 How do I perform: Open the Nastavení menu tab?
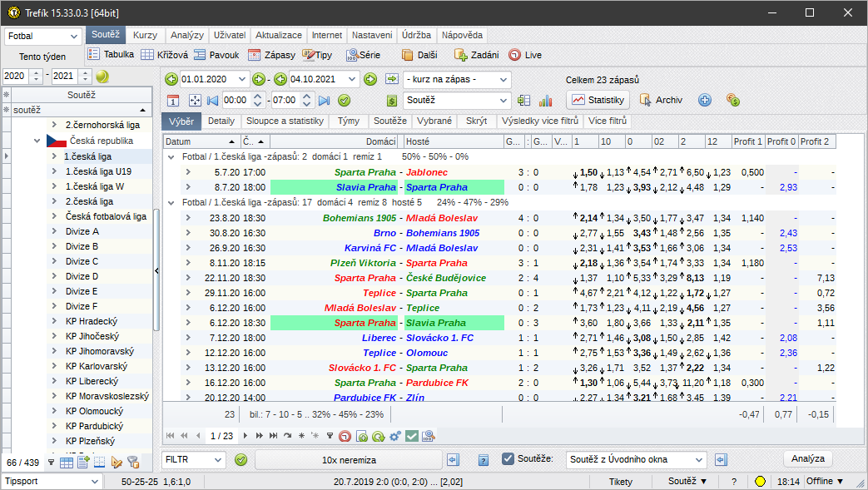point(372,35)
